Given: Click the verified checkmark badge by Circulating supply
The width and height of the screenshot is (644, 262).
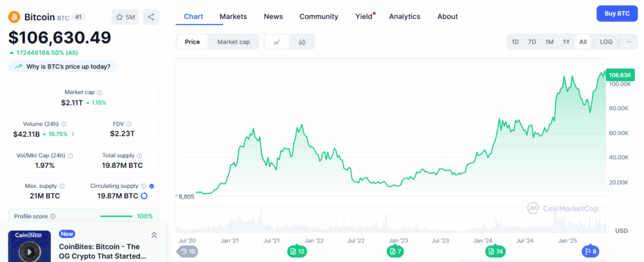Looking at the screenshot, I should tap(152, 186).
